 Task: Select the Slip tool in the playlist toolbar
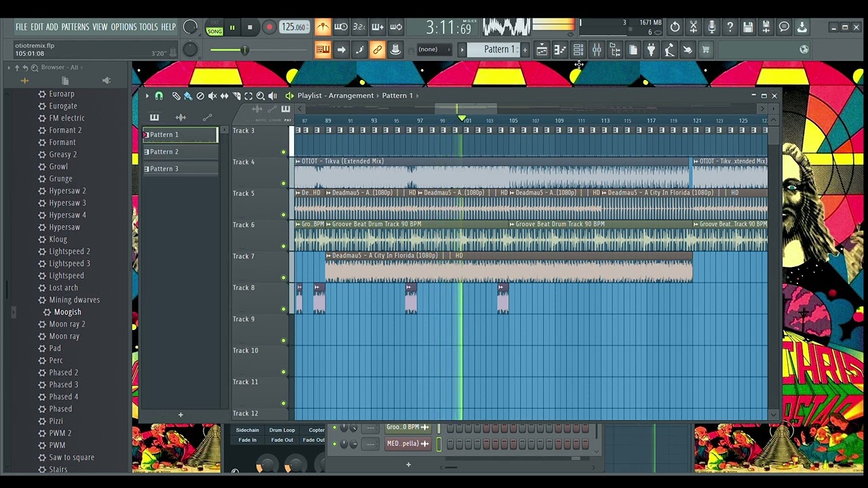point(224,96)
